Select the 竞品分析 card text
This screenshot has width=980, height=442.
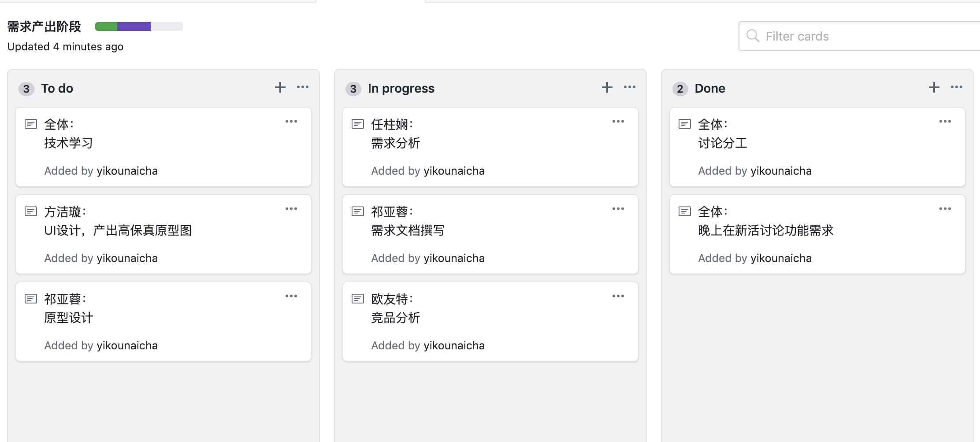pyautogui.click(x=395, y=318)
